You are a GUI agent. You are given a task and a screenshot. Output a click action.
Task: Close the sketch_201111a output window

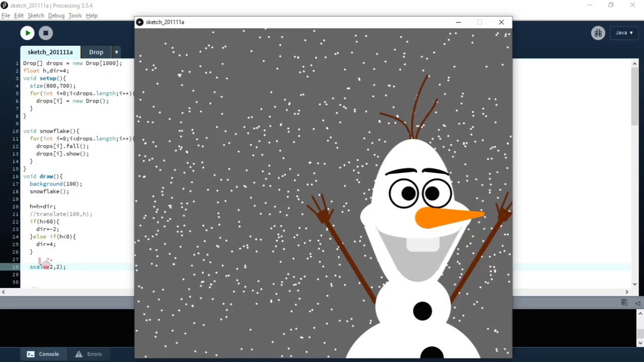point(501,22)
